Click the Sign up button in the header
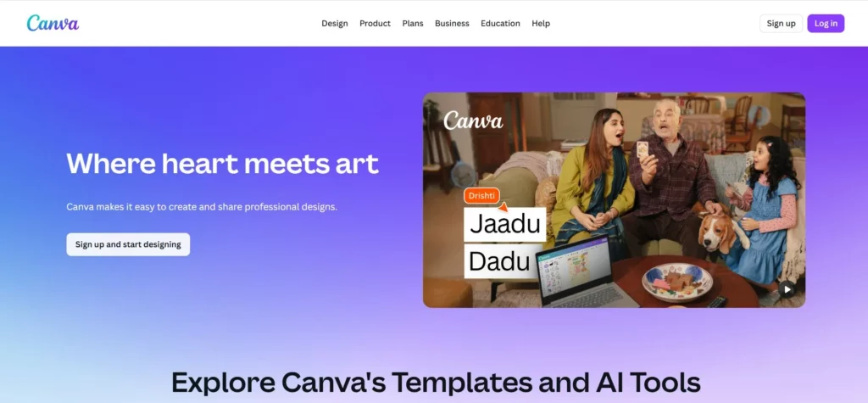Screen dimensions: 868x403 point(781,23)
